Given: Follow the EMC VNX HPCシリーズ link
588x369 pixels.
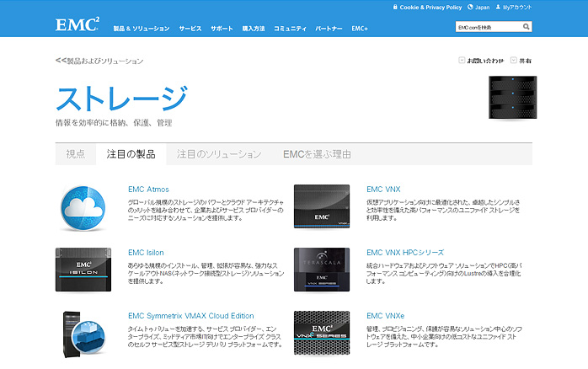Looking at the screenshot, I should (x=405, y=253).
